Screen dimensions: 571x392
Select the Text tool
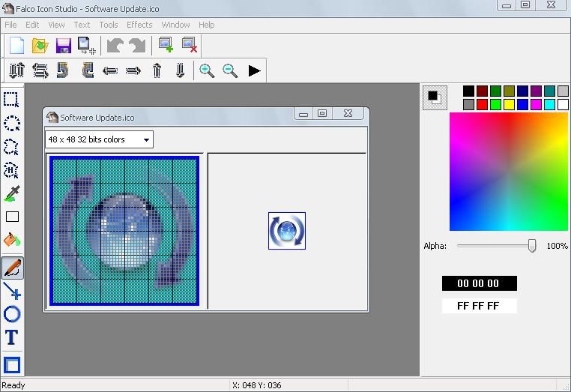[x=12, y=338]
